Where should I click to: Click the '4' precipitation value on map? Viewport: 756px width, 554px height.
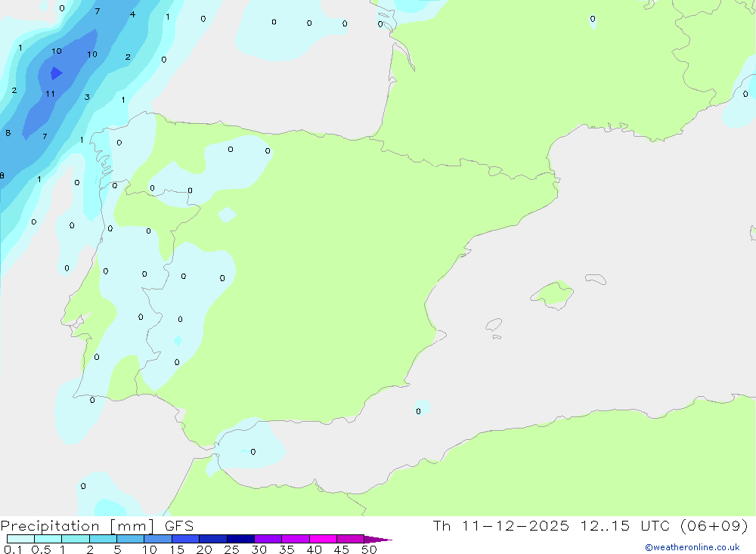pos(132,14)
